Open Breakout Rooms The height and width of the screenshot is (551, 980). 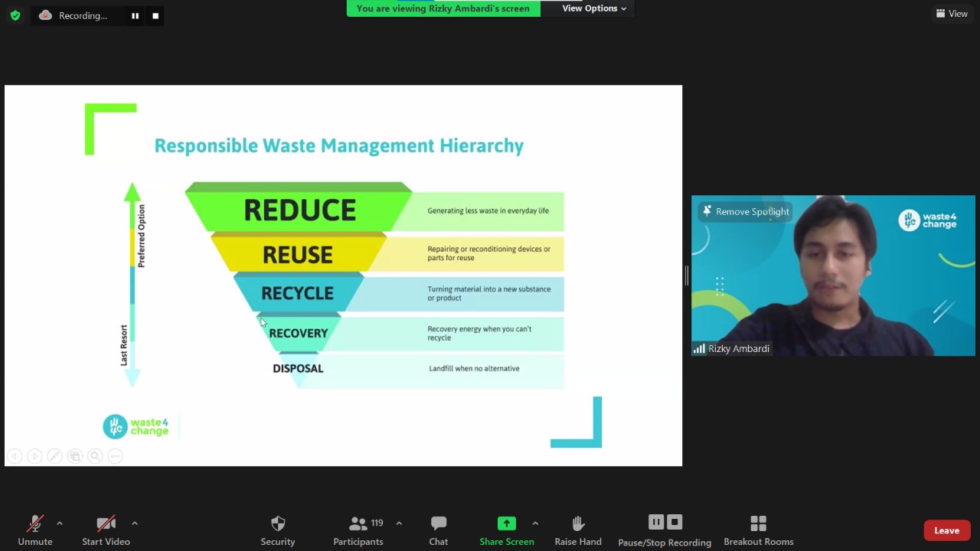(758, 530)
